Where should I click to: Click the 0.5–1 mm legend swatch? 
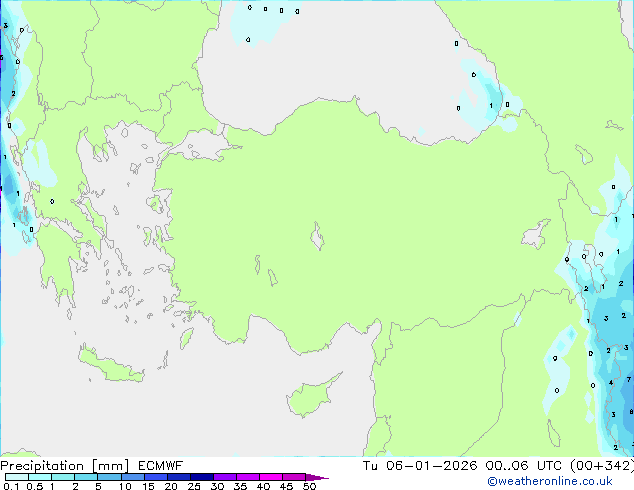(x=40, y=477)
